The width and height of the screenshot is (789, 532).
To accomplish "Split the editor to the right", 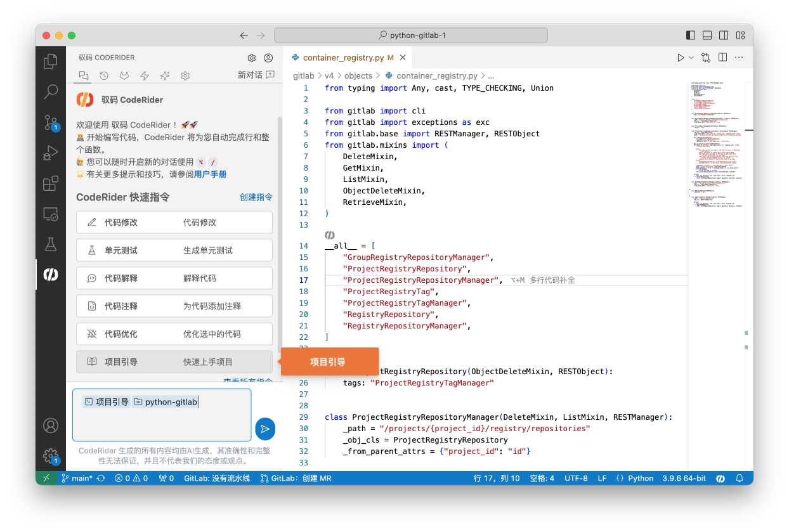I will tap(722, 58).
